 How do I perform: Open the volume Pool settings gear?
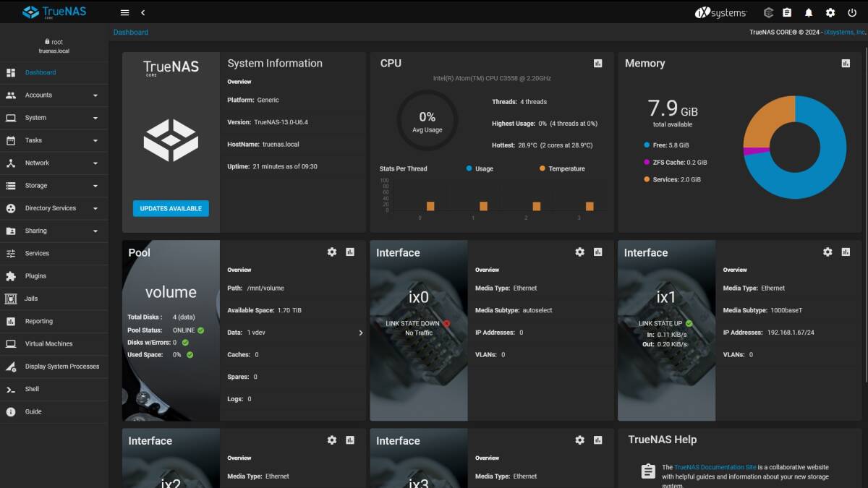click(332, 252)
